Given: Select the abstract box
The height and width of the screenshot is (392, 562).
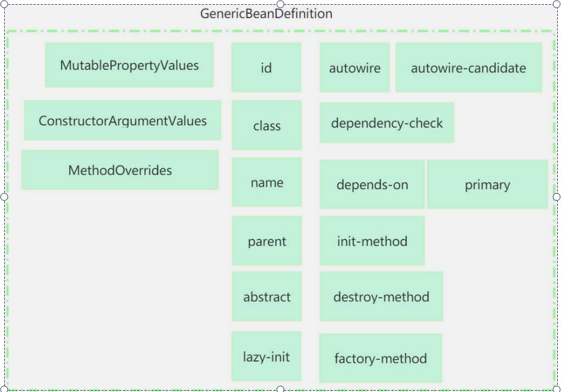Looking at the screenshot, I should (x=267, y=297).
